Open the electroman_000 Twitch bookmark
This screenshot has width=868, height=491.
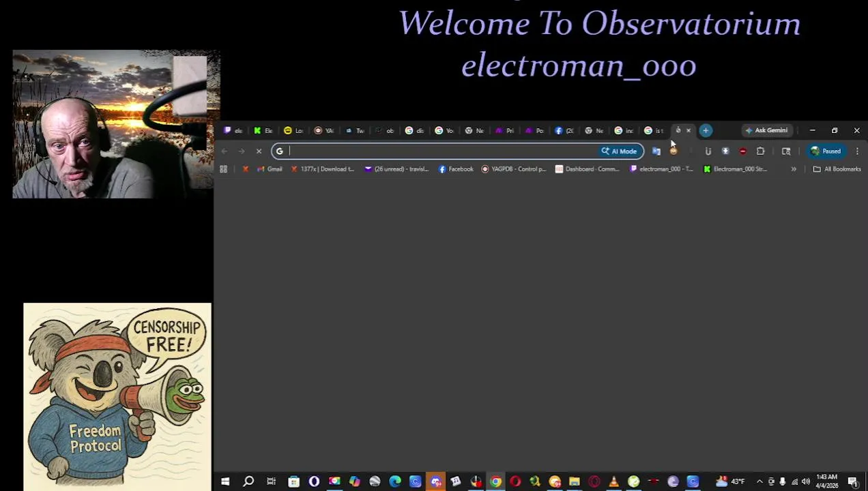click(x=661, y=169)
